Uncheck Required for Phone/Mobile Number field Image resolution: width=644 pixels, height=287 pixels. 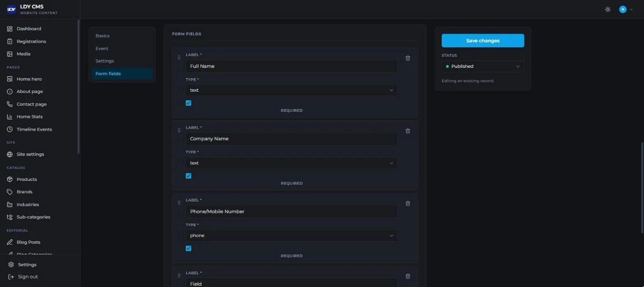coord(189,248)
